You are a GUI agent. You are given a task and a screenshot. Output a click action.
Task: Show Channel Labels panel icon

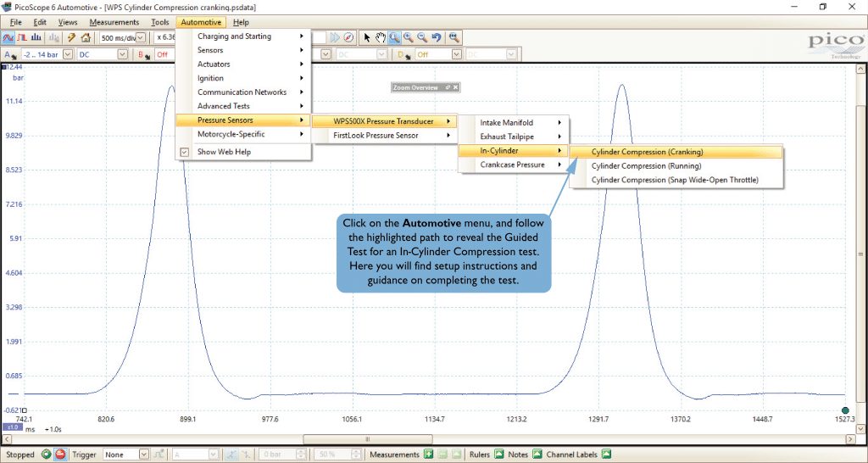point(606,455)
